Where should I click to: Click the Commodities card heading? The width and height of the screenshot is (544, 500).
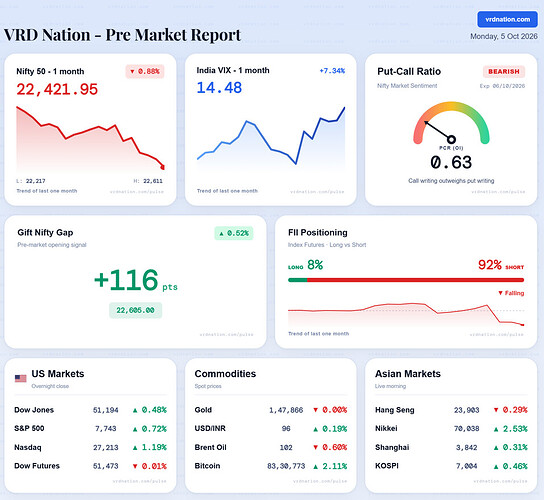click(x=225, y=374)
